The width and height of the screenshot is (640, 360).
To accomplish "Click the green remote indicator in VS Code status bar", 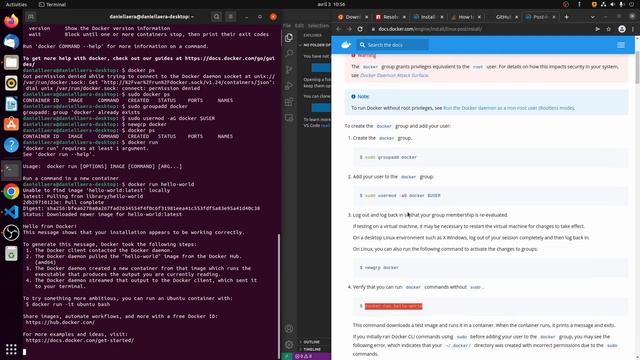I will (287, 356).
